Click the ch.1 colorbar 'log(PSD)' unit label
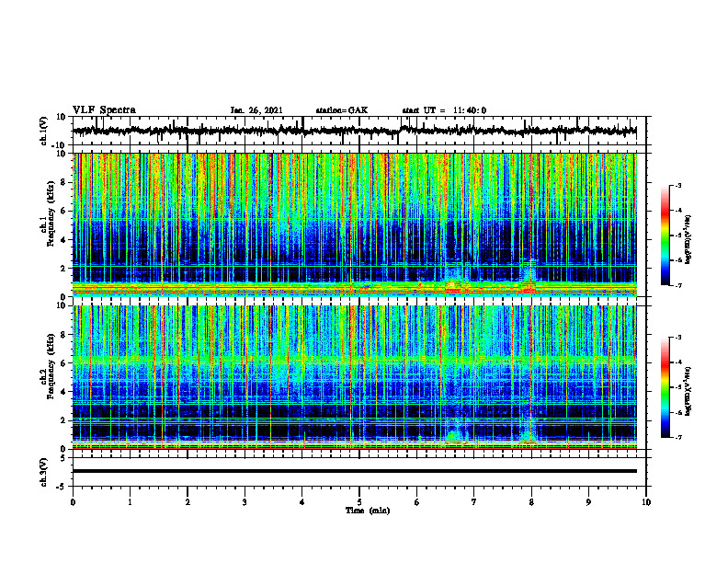728x563 pixels. click(x=688, y=239)
